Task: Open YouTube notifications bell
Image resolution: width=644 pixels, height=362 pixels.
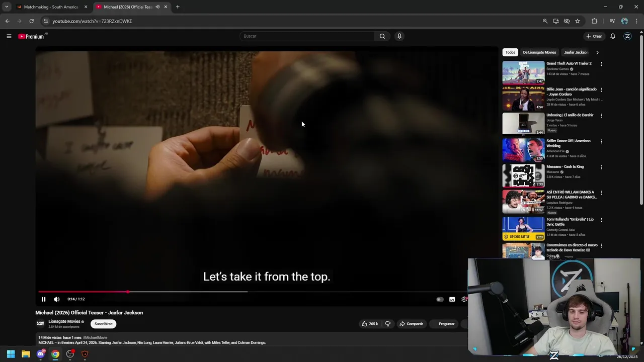Action: pyautogui.click(x=613, y=36)
